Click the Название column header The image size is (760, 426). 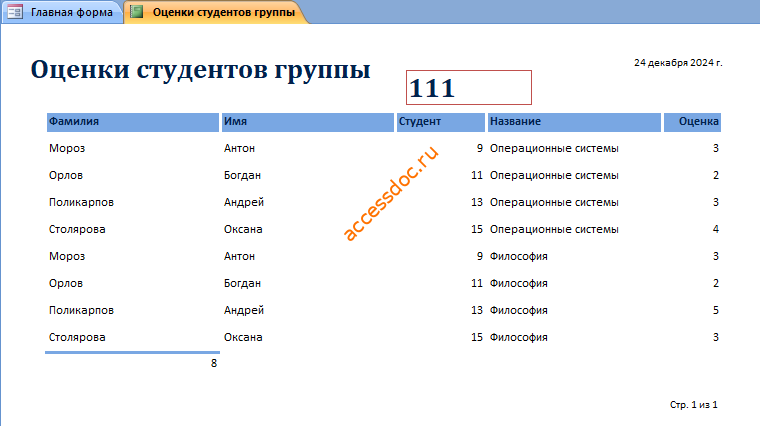(574, 122)
